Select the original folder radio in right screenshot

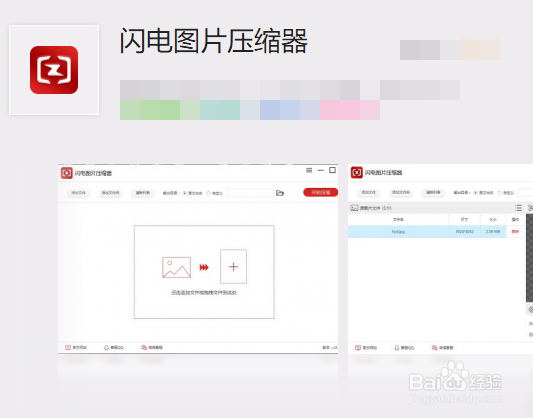[476, 193]
